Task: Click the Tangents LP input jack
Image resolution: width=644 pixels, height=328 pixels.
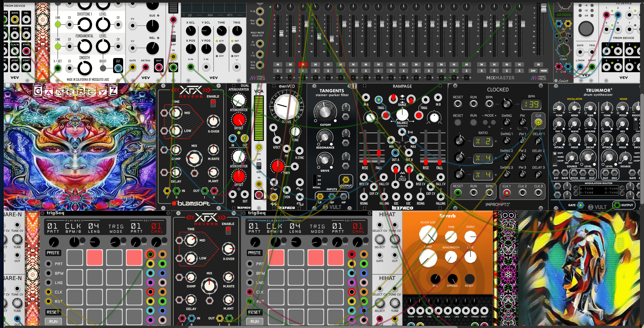Action: (320, 197)
